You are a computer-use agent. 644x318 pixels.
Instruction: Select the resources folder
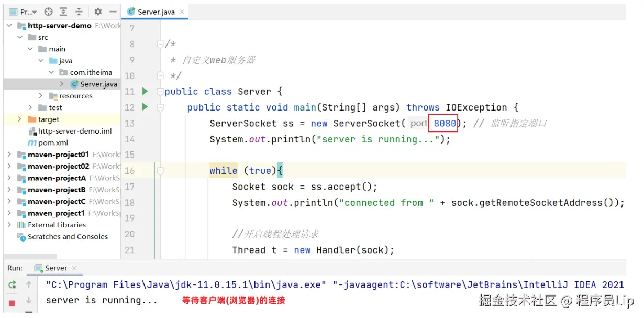75,96
